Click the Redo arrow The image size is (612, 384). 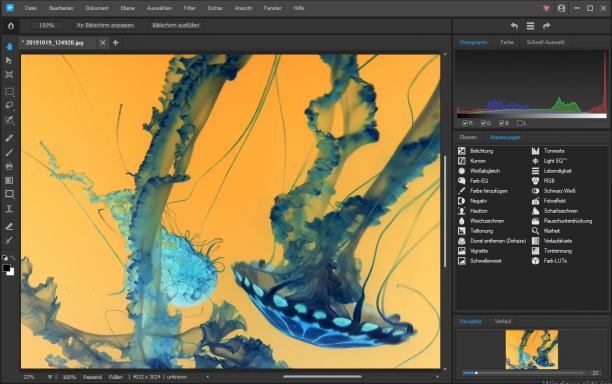click(x=546, y=26)
